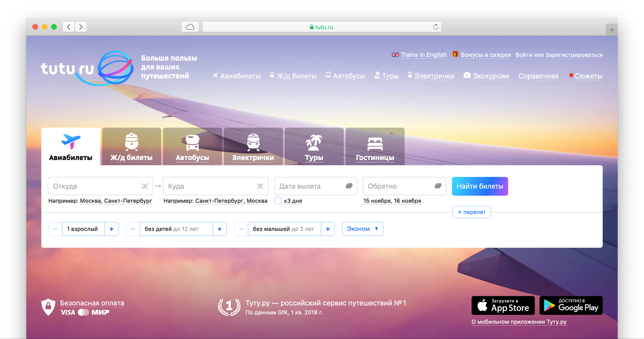Image resolution: width=644 pixels, height=339 pixels.
Task: Open Trains in English link
Action: tap(424, 55)
